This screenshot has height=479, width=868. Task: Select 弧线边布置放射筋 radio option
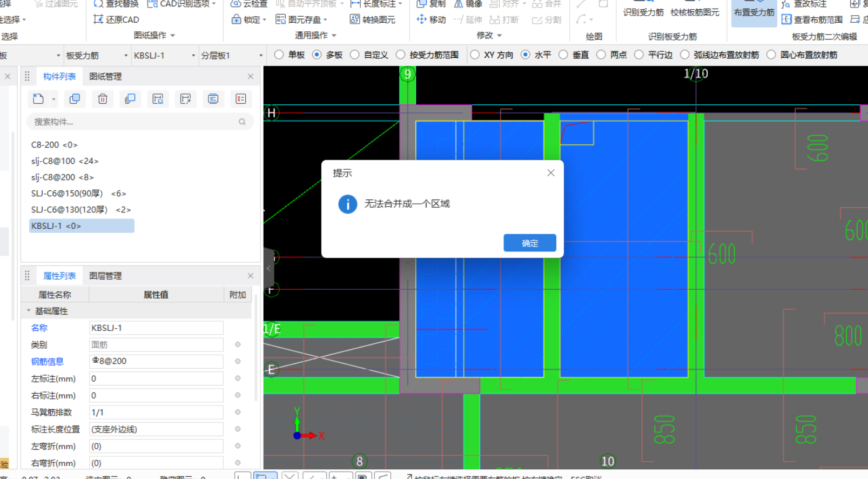(x=685, y=55)
